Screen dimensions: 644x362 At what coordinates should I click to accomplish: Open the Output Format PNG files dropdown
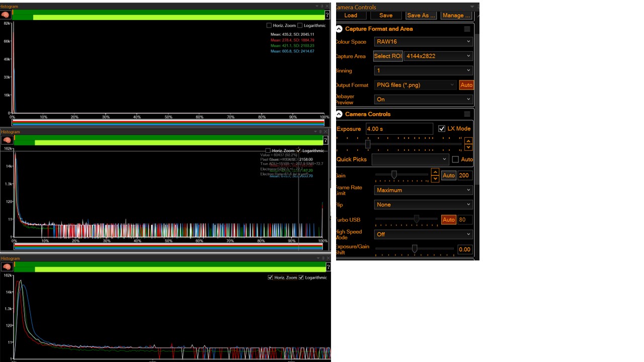[x=416, y=85]
